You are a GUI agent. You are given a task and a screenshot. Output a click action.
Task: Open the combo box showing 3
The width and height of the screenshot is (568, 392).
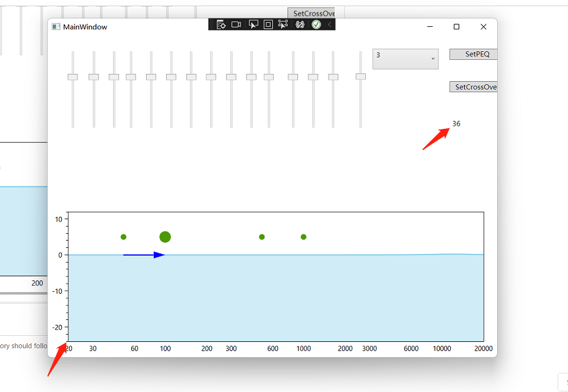[406, 59]
